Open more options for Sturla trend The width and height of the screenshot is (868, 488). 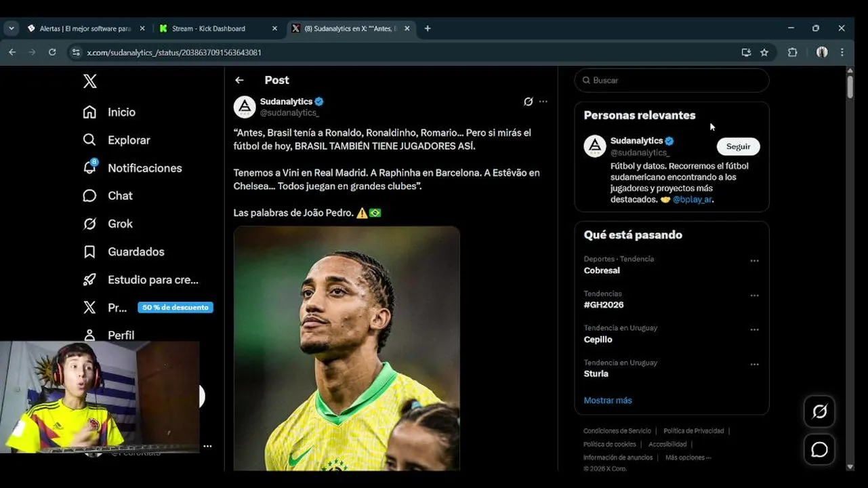click(754, 365)
